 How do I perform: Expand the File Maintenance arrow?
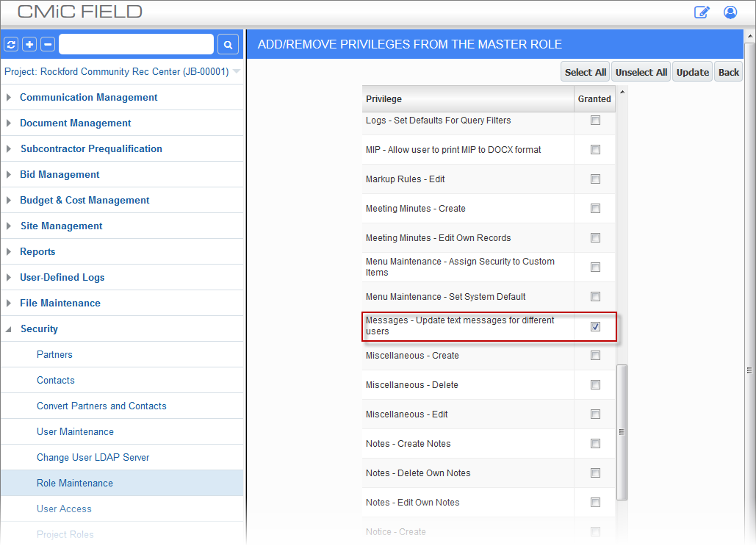point(9,303)
